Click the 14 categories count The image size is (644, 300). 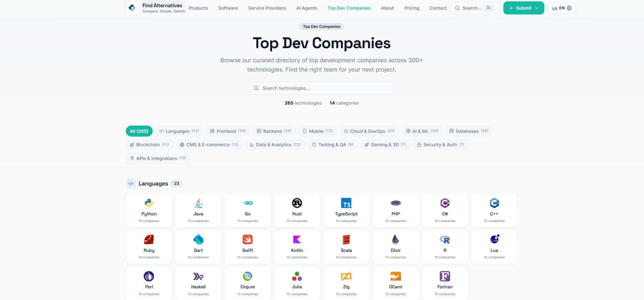344,103
